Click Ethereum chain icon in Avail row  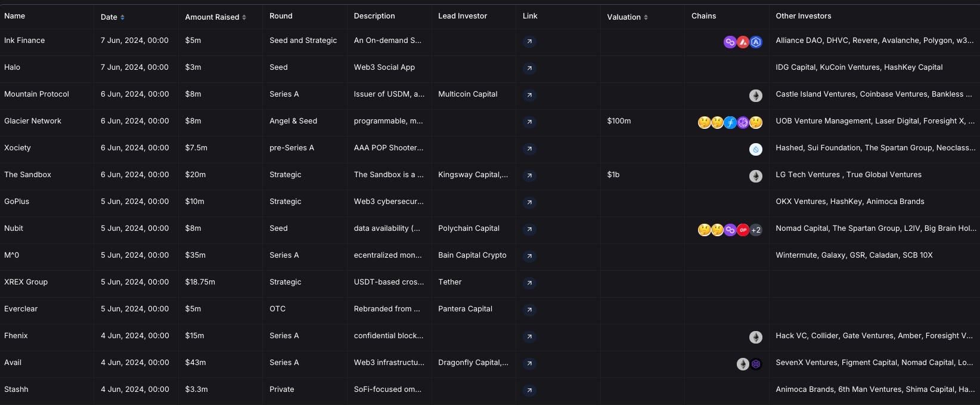click(x=743, y=364)
